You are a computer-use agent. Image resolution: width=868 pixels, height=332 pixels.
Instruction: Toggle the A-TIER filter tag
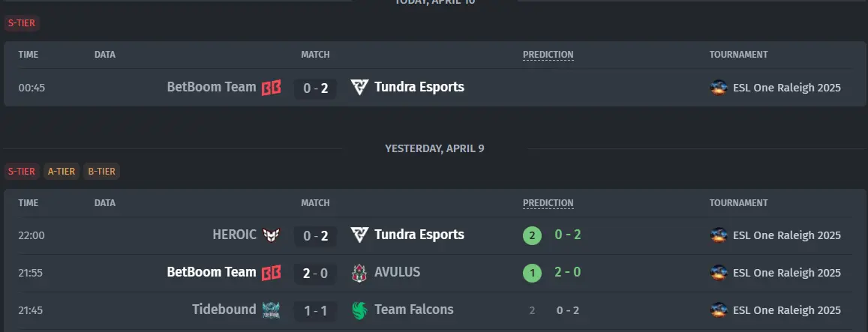62,172
